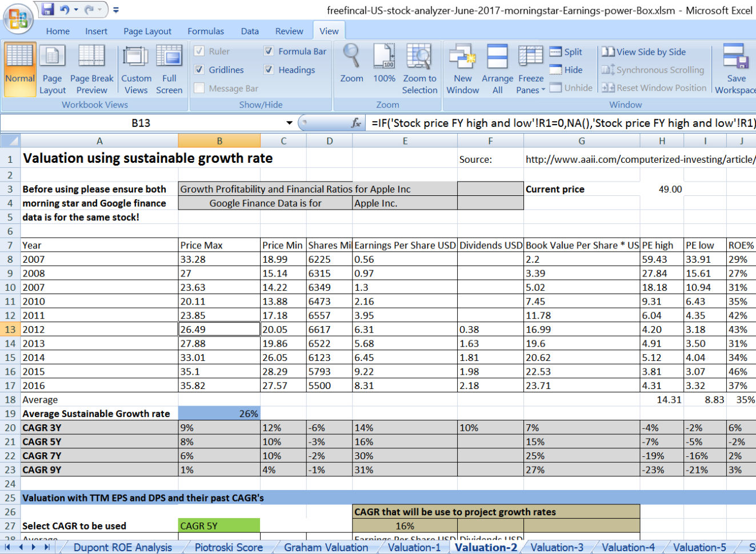Enable the Ruler checkbox

[199, 51]
